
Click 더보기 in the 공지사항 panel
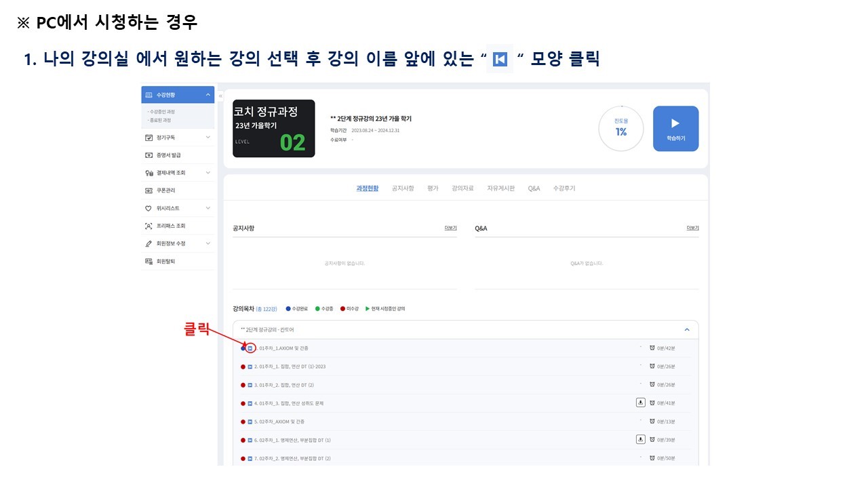coord(451,228)
